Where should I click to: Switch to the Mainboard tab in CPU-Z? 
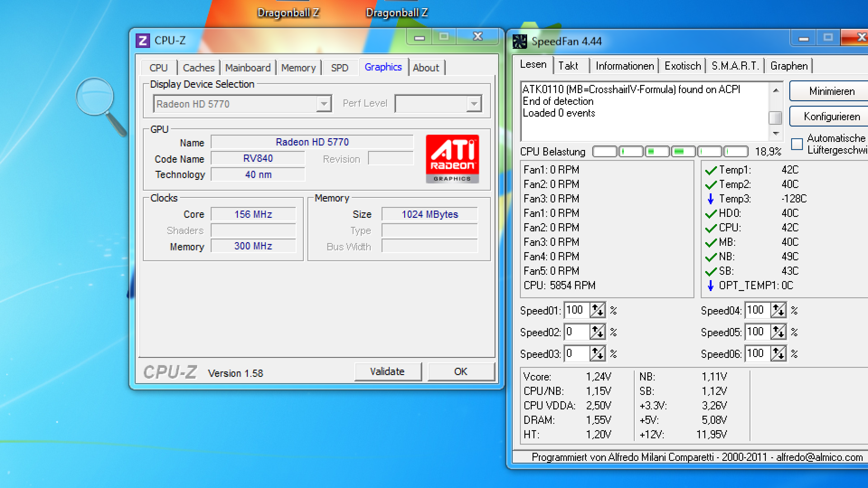(248, 68)
